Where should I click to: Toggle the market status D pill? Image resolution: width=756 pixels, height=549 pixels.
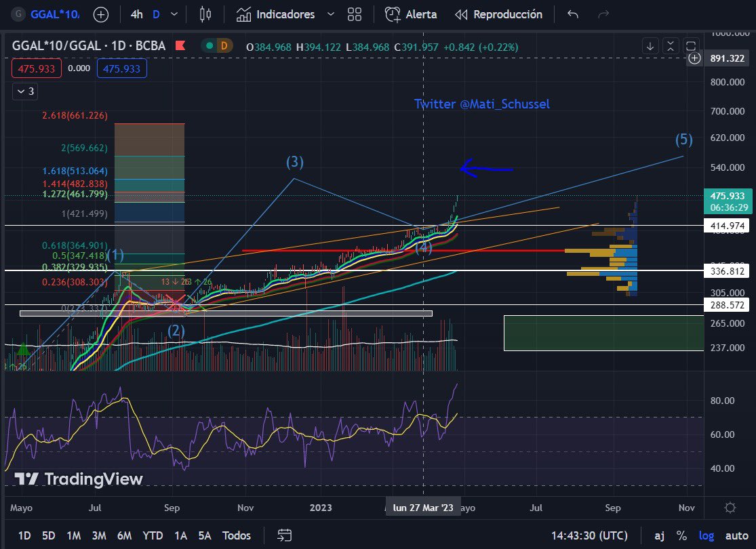coord(216,46)
